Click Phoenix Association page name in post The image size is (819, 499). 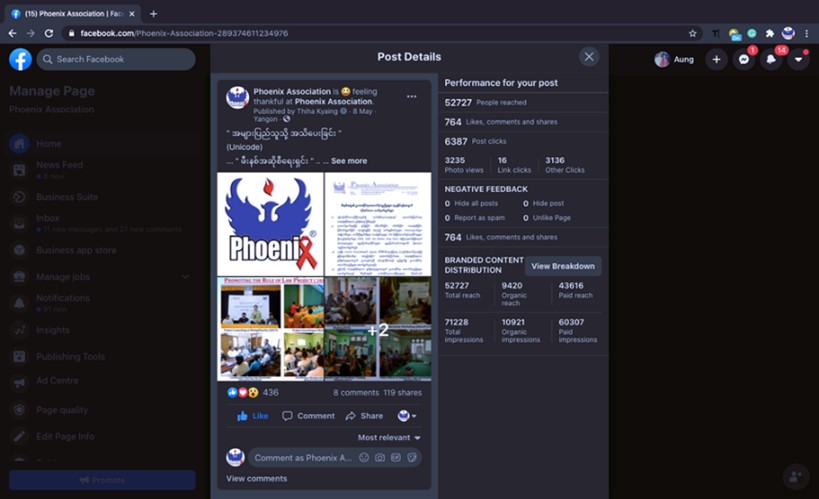(292, 91)
